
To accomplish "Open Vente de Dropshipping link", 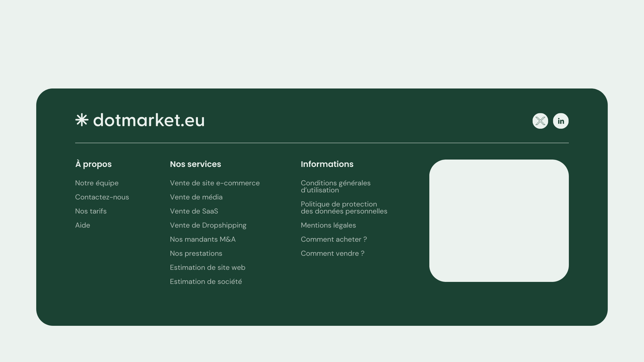I will [208, 225].
